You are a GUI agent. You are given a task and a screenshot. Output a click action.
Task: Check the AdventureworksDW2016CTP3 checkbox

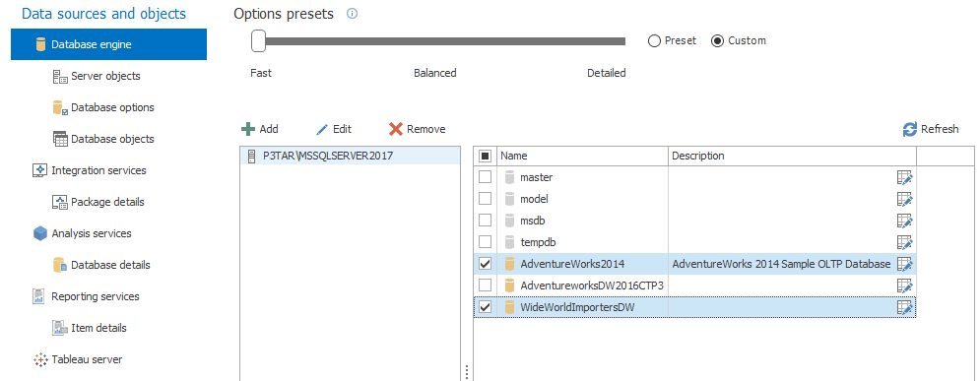click(485, 286)
